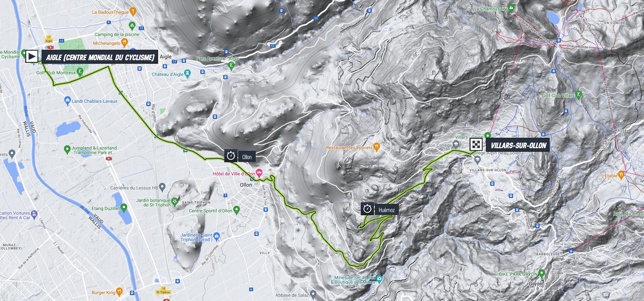
Task: Click the BIKE PARK GRYON pin
Action: 542,273
